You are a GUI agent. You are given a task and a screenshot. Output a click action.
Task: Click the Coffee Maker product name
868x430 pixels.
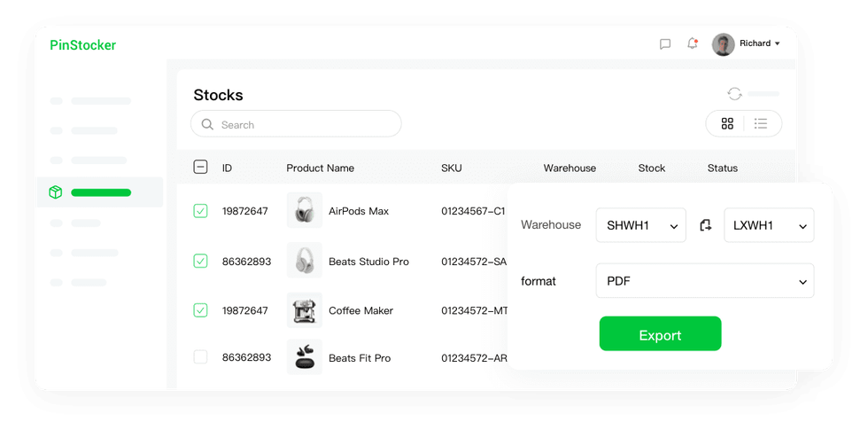click(x=361, y=311)
